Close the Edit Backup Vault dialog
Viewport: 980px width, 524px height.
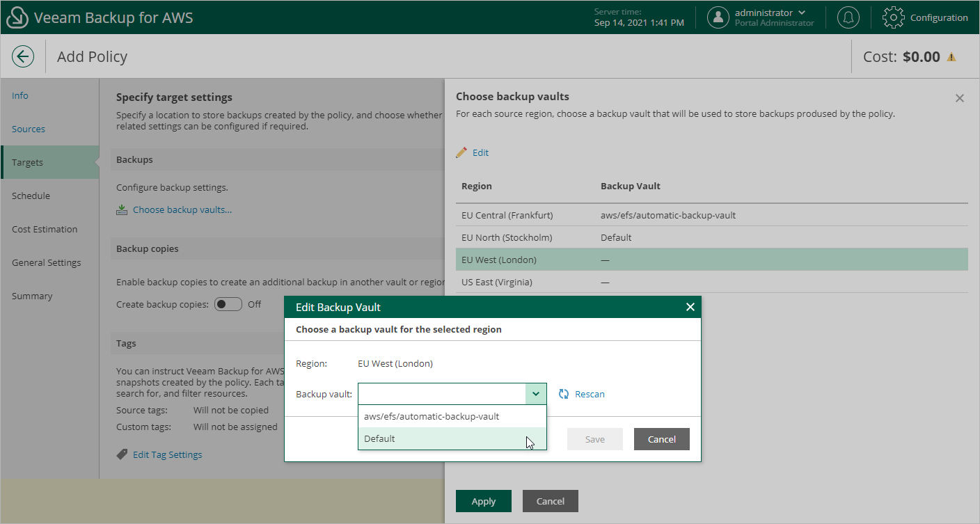(690, 307)
